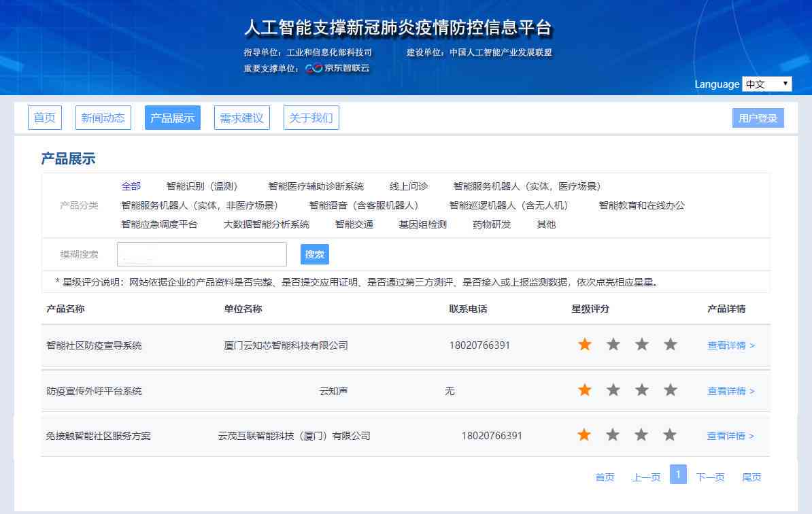Select the 产品展示 navigation tab
The image size is (812, 514).
(173, 118)
